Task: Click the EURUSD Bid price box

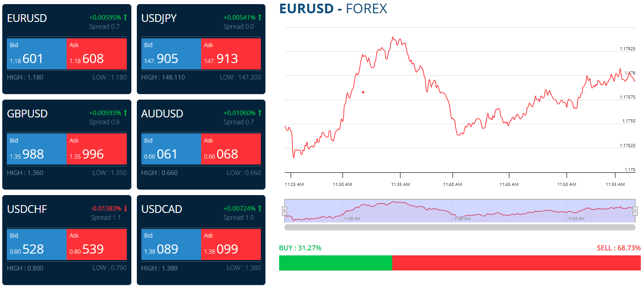Action: (36, 53)
